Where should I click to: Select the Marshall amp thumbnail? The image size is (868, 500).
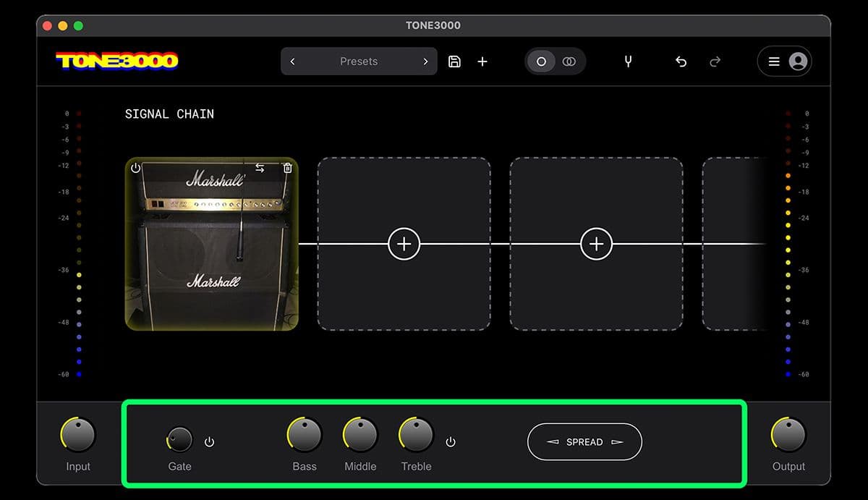point(212,244)
